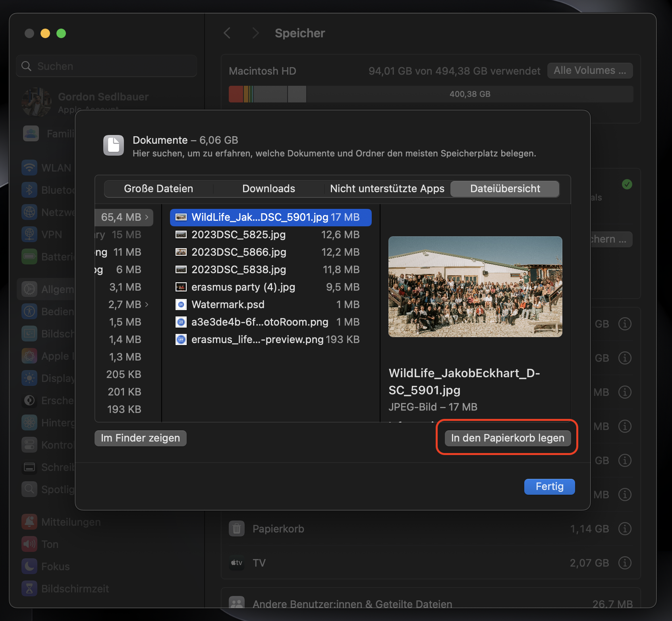Expand the 2,7 MB item chevron

click(x=147, y=305)
